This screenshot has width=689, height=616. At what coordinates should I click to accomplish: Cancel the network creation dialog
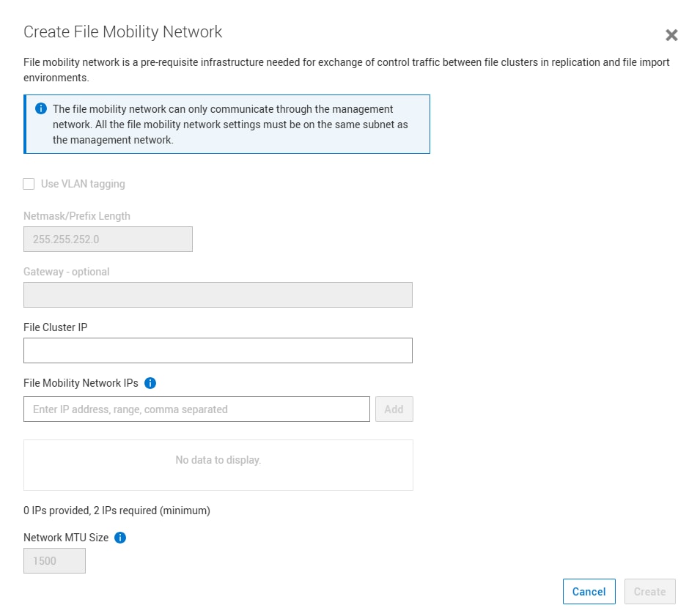click(589, 591)
